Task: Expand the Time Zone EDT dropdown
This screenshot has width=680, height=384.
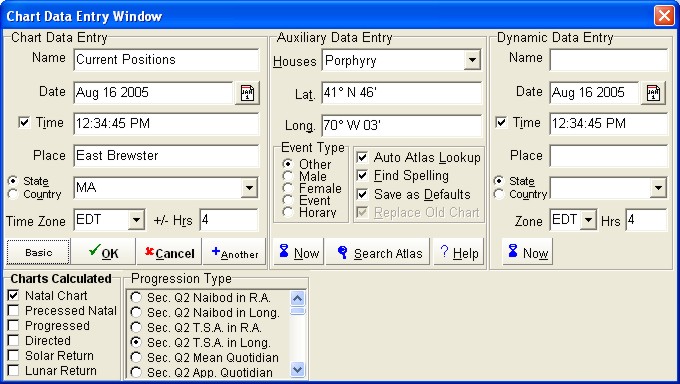Action: click(136, 220)
